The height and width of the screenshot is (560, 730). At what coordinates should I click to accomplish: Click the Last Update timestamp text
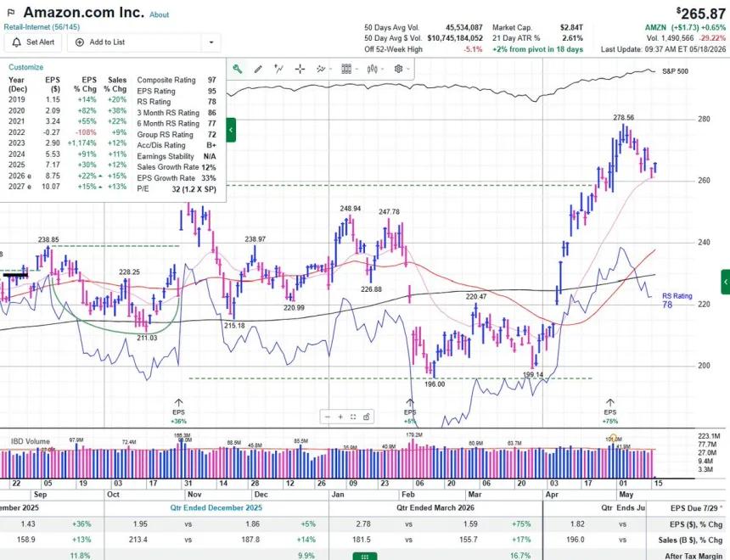point(663,49)
